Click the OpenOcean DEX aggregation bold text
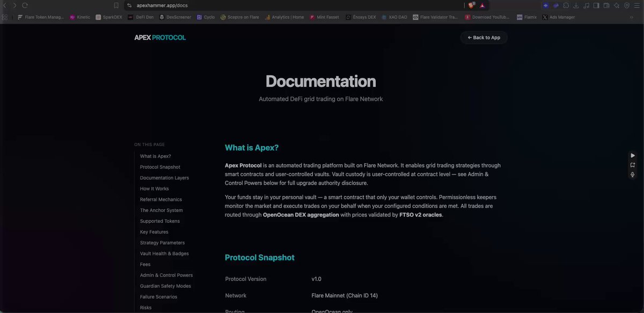 (x=301, y=215)
